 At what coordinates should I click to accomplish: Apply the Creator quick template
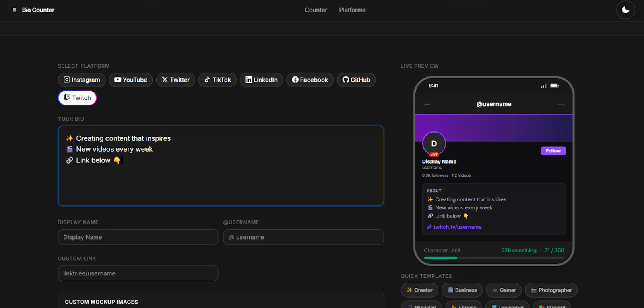pos(419,290)
